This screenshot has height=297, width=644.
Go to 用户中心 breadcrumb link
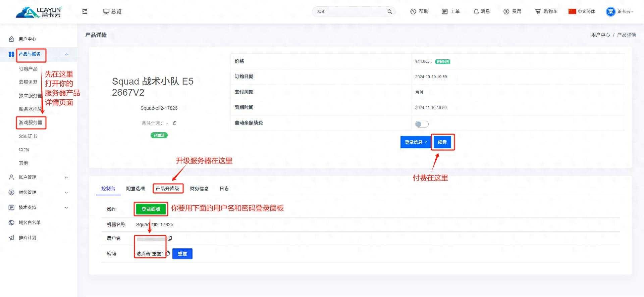coord(600,35)
